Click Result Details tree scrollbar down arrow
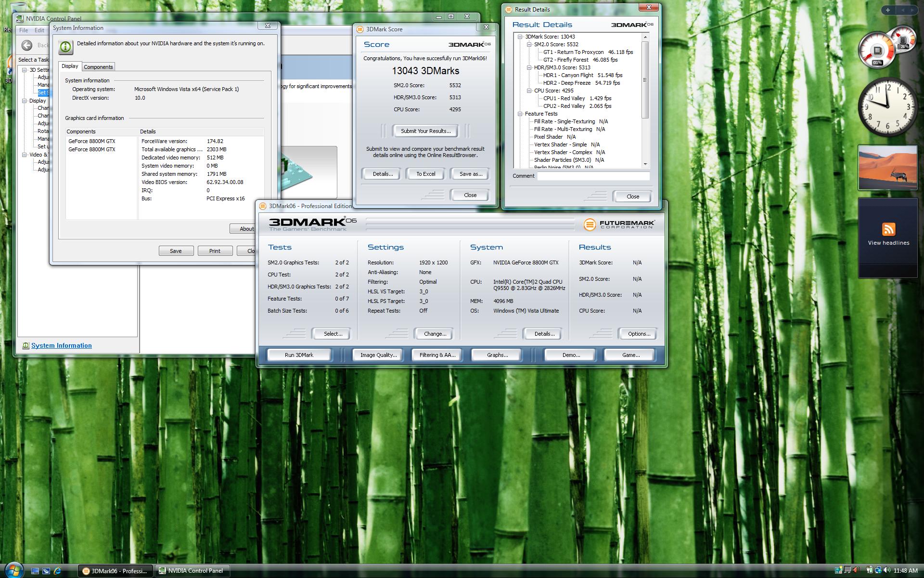The height and width of the screenshot is (578, 924). (x=645, y=164)
